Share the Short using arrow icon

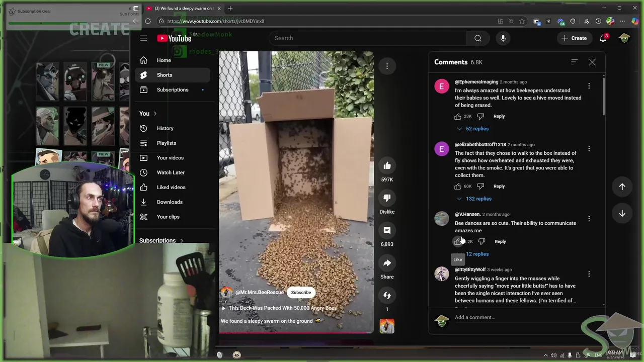[x=387, y=263]
